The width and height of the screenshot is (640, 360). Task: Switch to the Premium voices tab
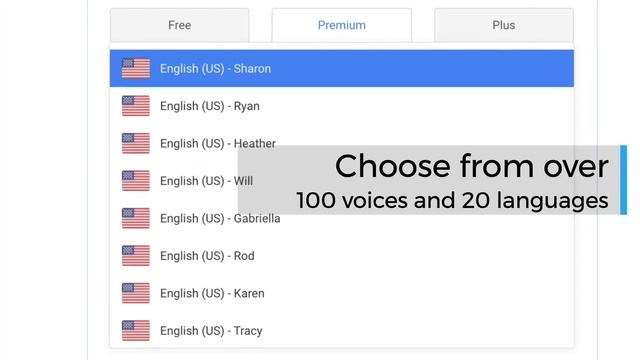pyautogui.click(x=342, y=25)
